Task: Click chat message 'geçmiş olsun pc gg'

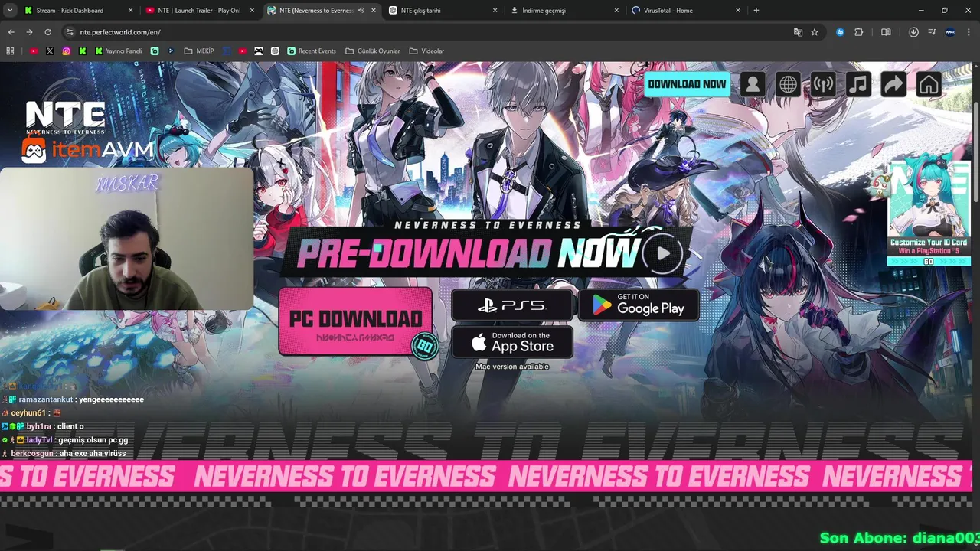Action: point(93,440)
